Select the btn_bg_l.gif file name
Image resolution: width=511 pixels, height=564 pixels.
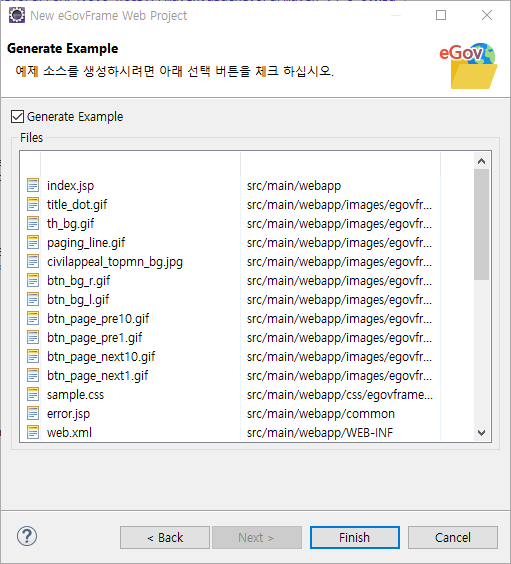coord(78,300)
